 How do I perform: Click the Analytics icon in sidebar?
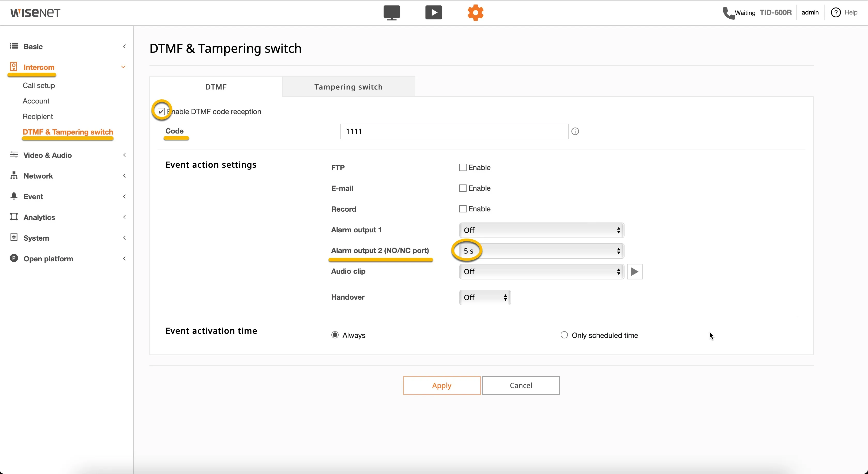[x=14, y=217]
